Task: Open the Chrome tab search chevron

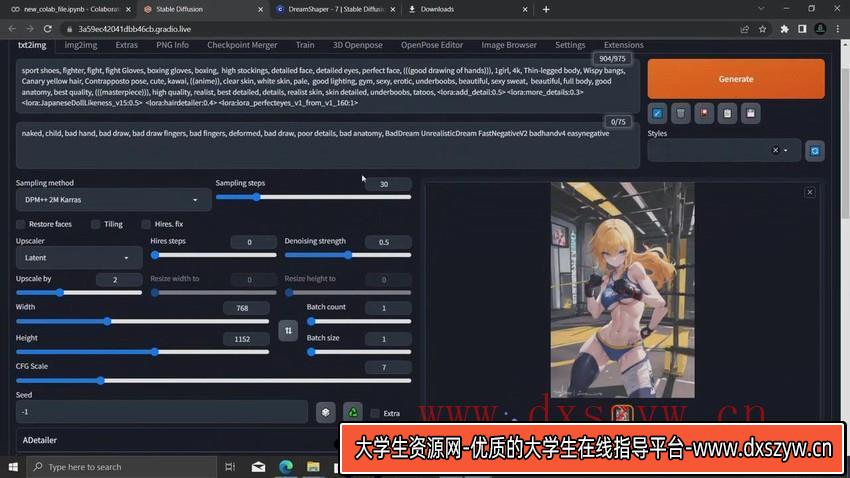Action: tap(761, 9)
